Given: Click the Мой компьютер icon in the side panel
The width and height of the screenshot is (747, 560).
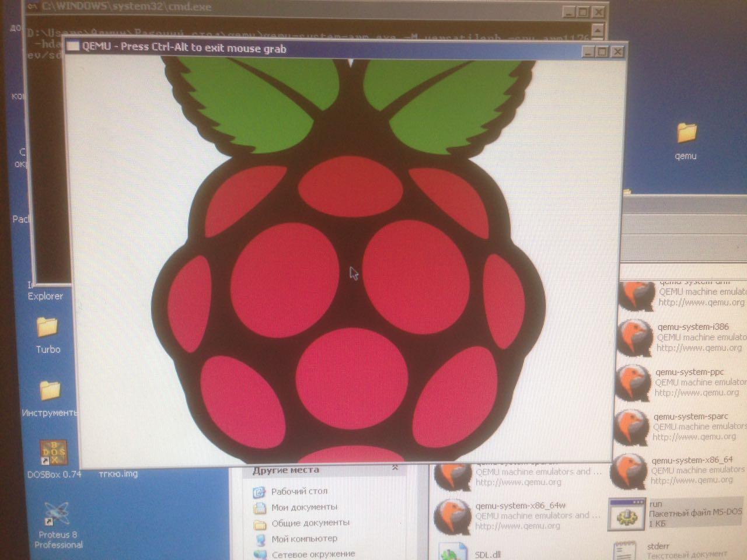Looking at the screenshot, I should (260, 540).
